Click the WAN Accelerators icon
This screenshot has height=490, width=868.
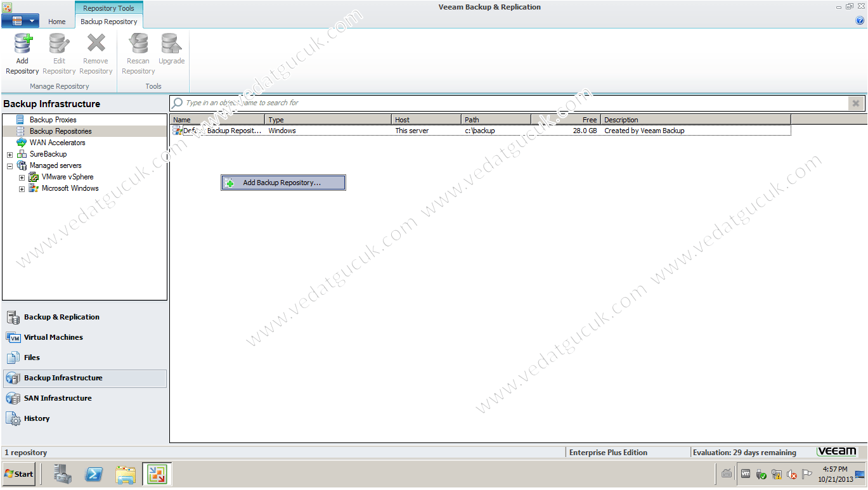pos(21,143)
